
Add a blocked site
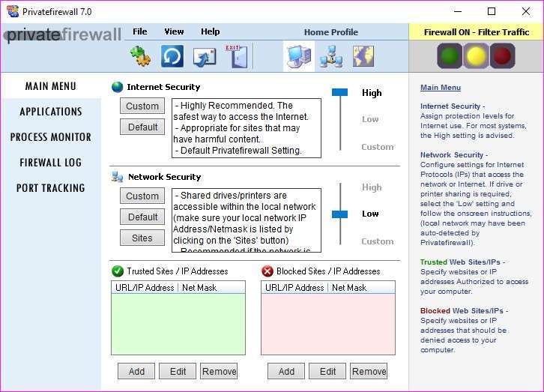coord(286,372)
